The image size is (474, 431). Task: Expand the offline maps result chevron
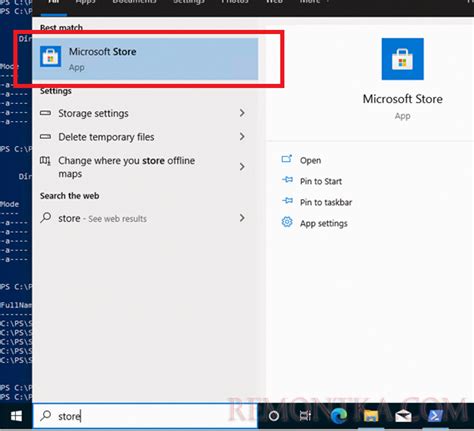[242, 167]
